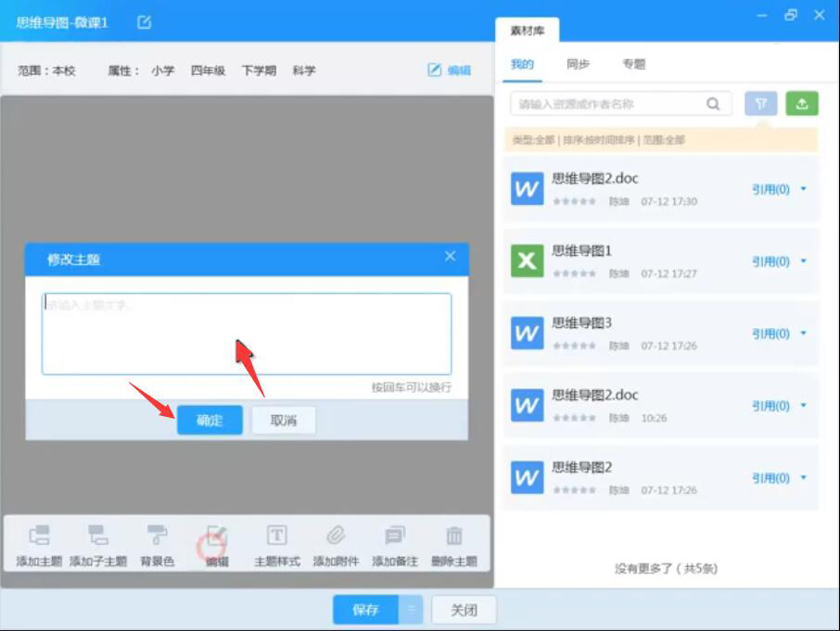Click the magnifier search icon

click(713, 104)
